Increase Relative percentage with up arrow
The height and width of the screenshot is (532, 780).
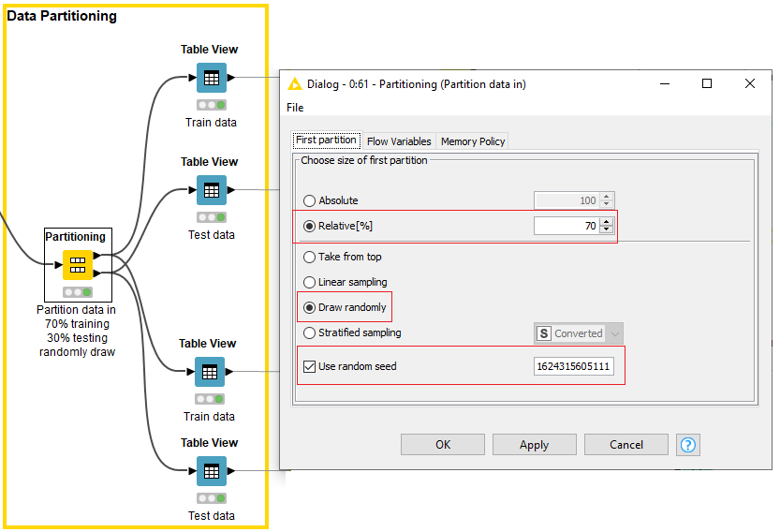point(606,222)
